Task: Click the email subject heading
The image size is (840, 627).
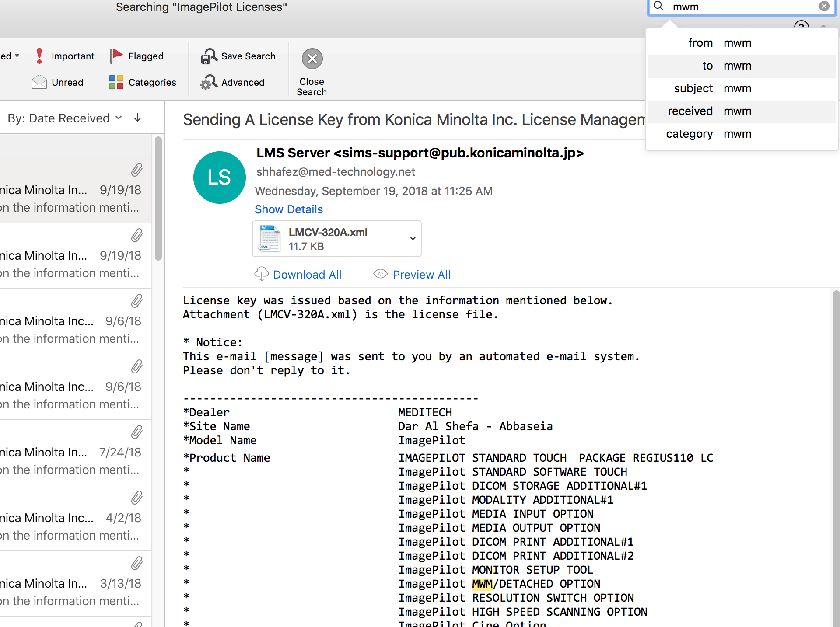Action: pos(414,120)
